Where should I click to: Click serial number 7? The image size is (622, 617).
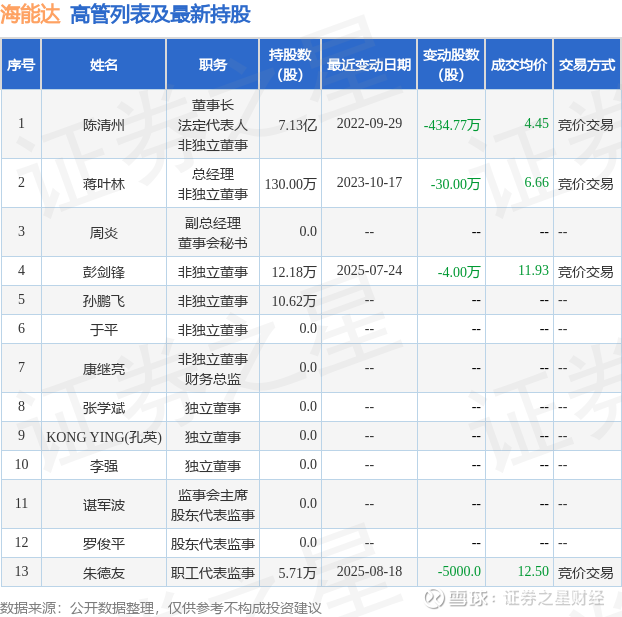coord(21,367)
